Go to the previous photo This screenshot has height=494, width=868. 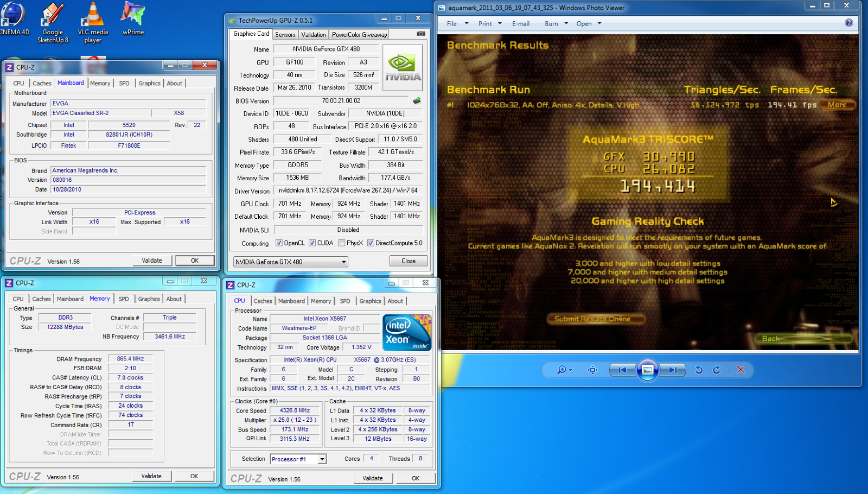622,370
